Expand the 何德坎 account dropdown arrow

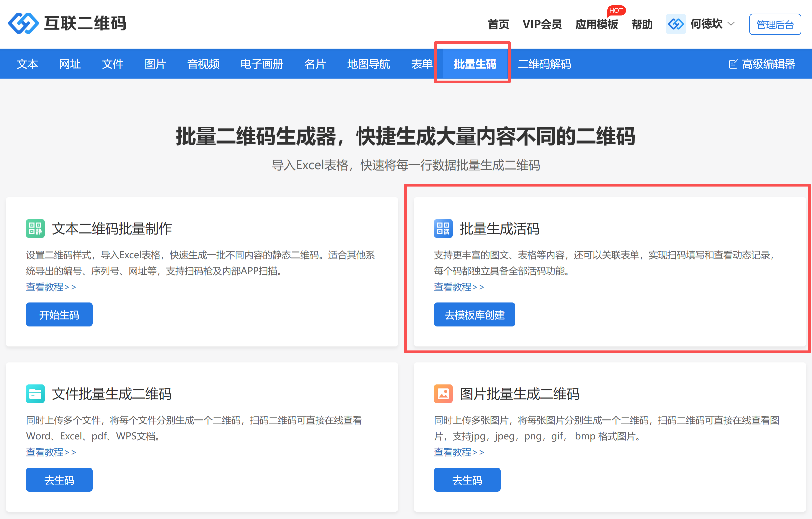pyautogui.click(x=731, y=24)
